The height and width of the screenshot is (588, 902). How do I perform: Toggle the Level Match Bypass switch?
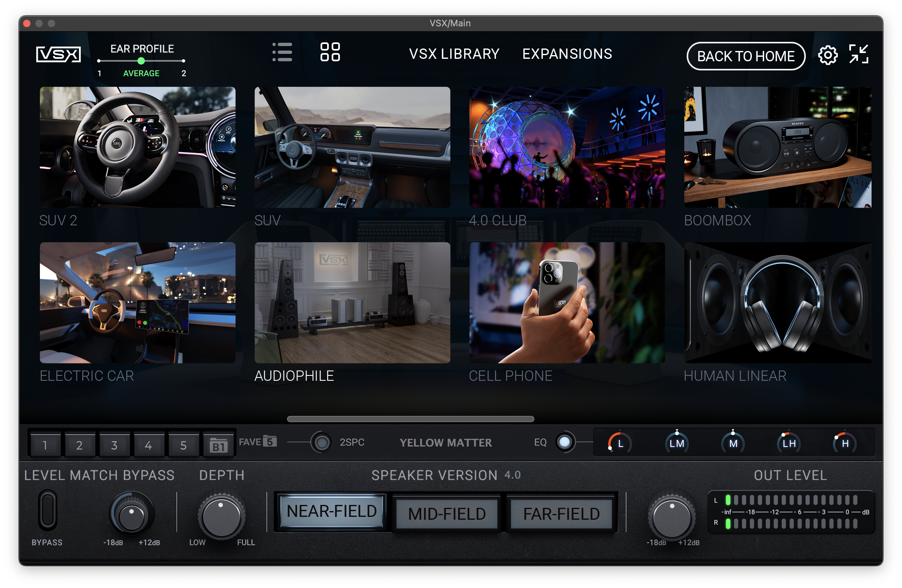pos(48,510)
